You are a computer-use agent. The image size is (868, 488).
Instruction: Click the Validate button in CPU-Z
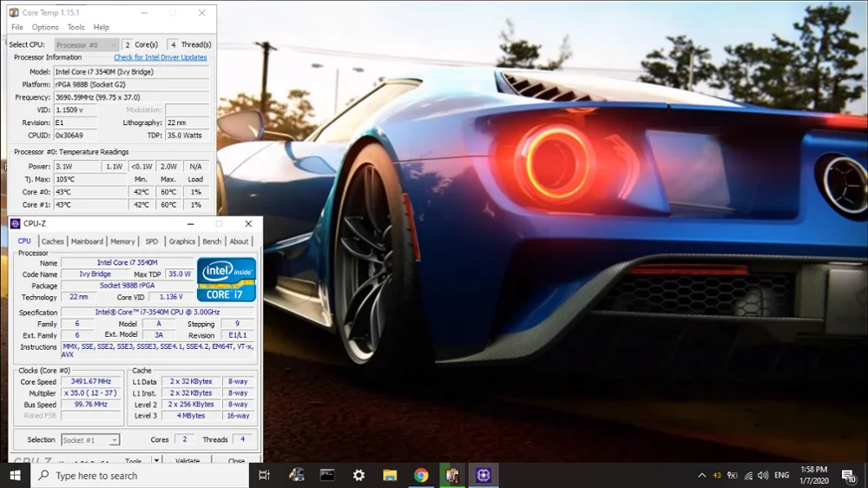click(x=187, y=460)
